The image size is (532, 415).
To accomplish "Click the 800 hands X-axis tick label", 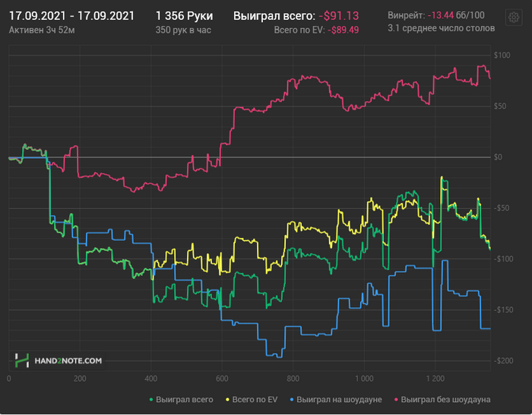I will tap(293, 379).
